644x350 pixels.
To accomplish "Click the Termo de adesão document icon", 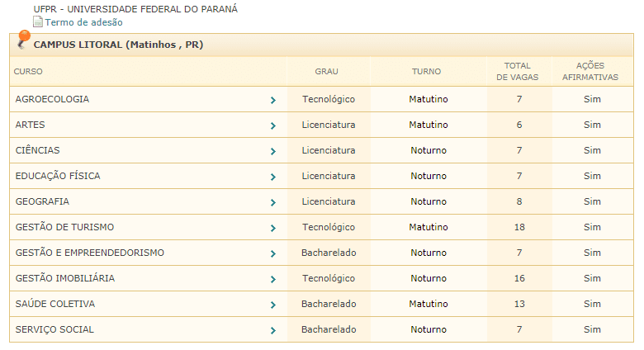I will pyautogui.click(x=38, y=21).
